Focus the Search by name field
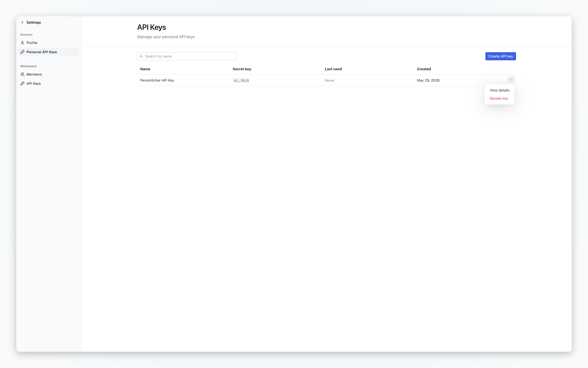 [187, 56]
